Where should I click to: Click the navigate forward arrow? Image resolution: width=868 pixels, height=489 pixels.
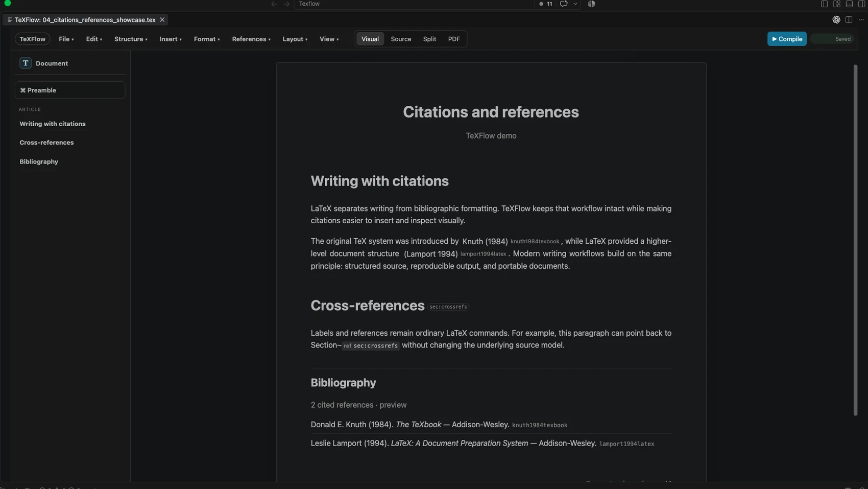click(286, 4)
